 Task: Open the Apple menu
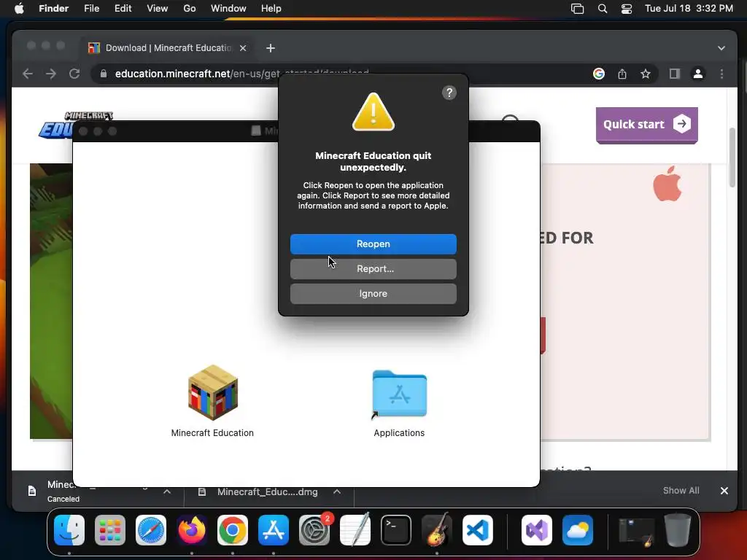click(x=19, y=9)
